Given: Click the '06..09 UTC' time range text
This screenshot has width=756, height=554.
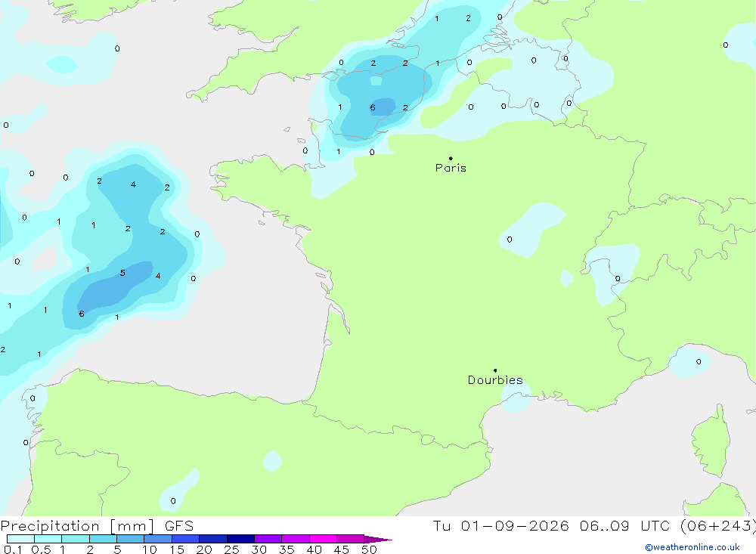Looking at the screenshot, I should tap(625, 525).
